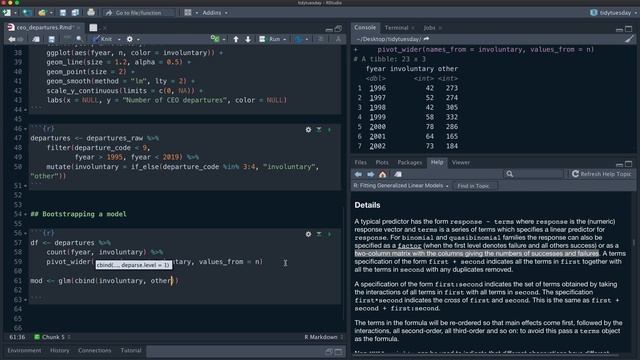Image resolution: width=640 pixels, height=360 pixels.
Task: Go to next chunk with down arrow
Action: pyautogui.click(x=248, y=39)
